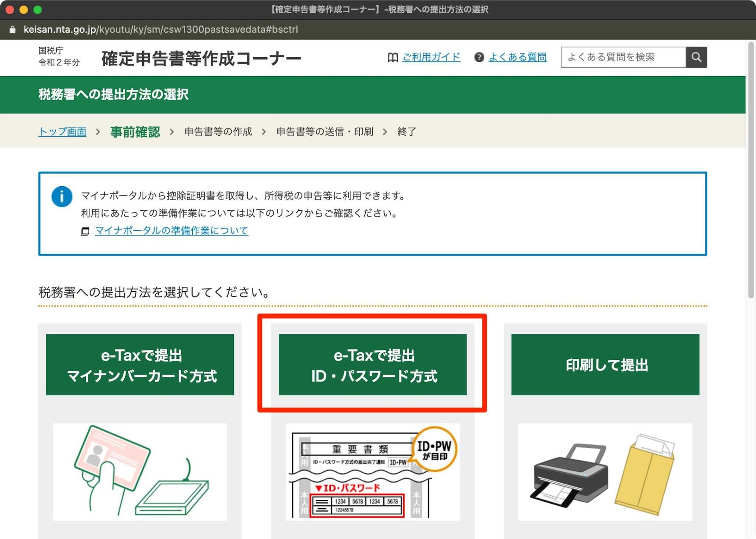The width and height of the screenshot is (756, 539).
Task: Focus the よくある質問を検索 search field
Action: click(623, 57)
